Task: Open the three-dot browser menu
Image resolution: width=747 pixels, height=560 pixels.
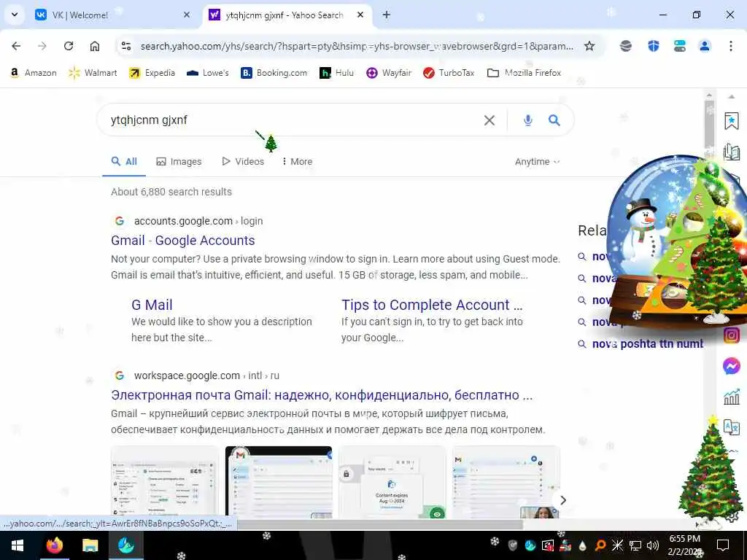Action: point(731,46)
